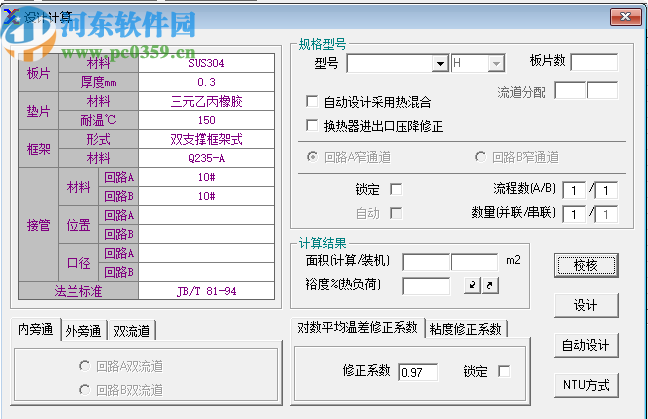Click the NTU方式 button
This screenshot has width=648, height=419.
pyautogui.click(x=586, y=385)
